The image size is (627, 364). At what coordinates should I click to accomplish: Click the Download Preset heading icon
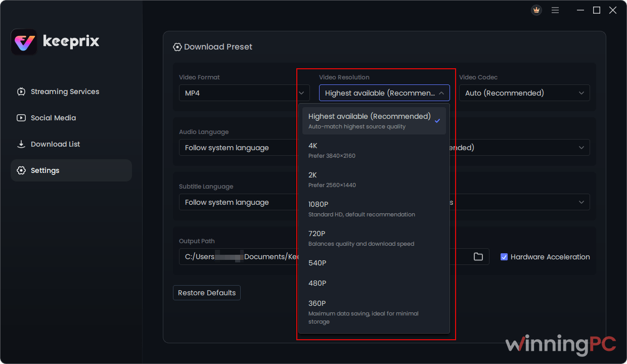[177, 47]
